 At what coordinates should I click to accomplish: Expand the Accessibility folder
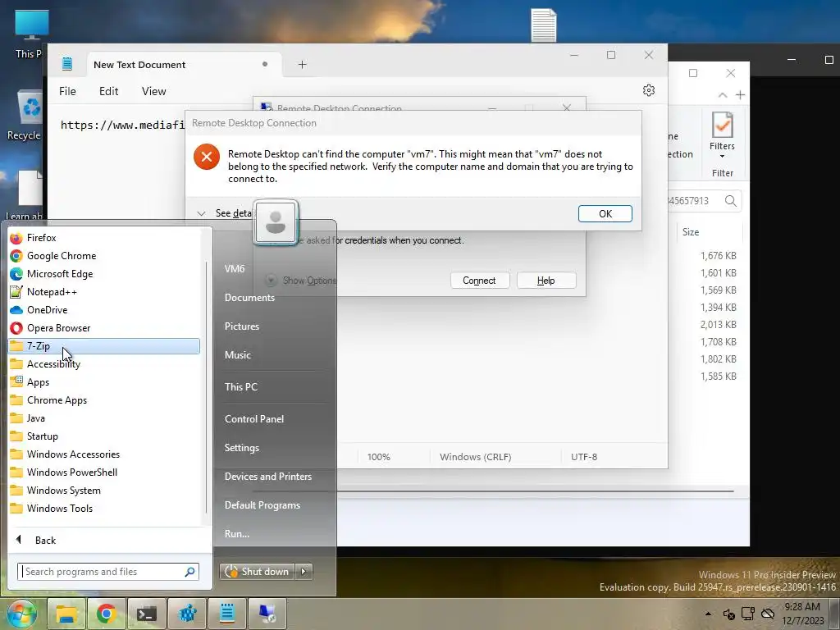(x=104, y=364)
